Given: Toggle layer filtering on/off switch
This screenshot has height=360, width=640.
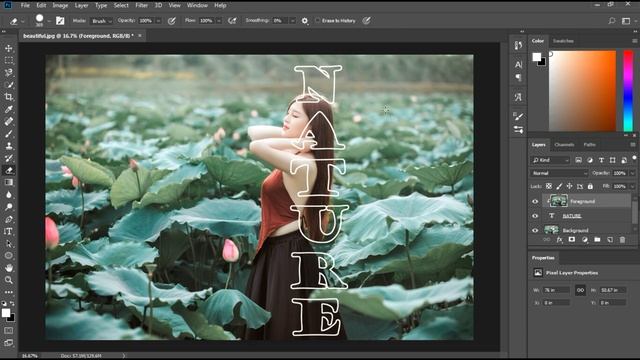Looking at the screenshot, I should point(634,159).
